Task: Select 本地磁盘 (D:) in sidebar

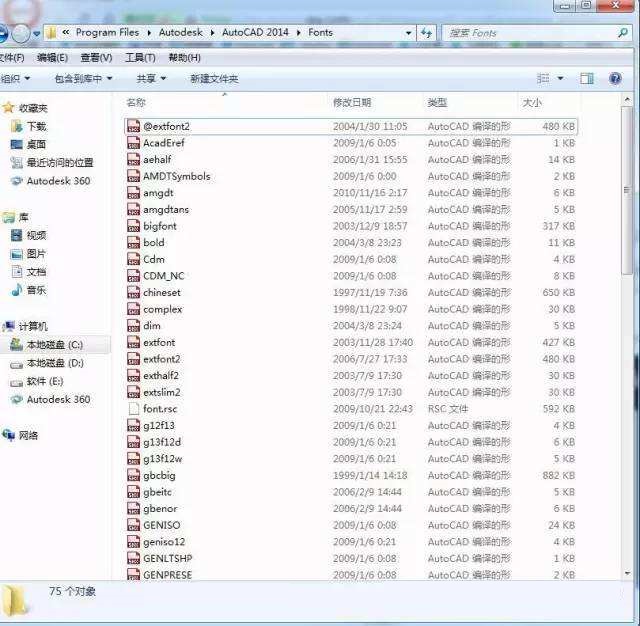Action: (x=55, y=363)
